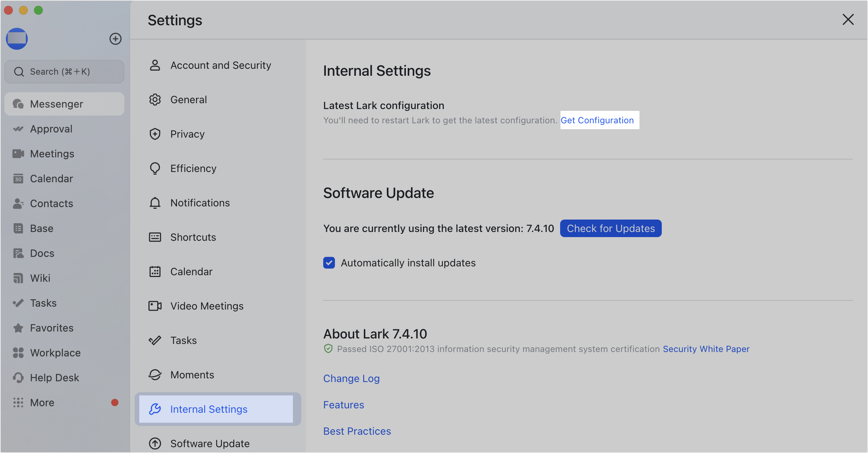Click the General gear icon
Image resolution: width=868 pixels, height=453 pixels.
(x=155, y=100)
